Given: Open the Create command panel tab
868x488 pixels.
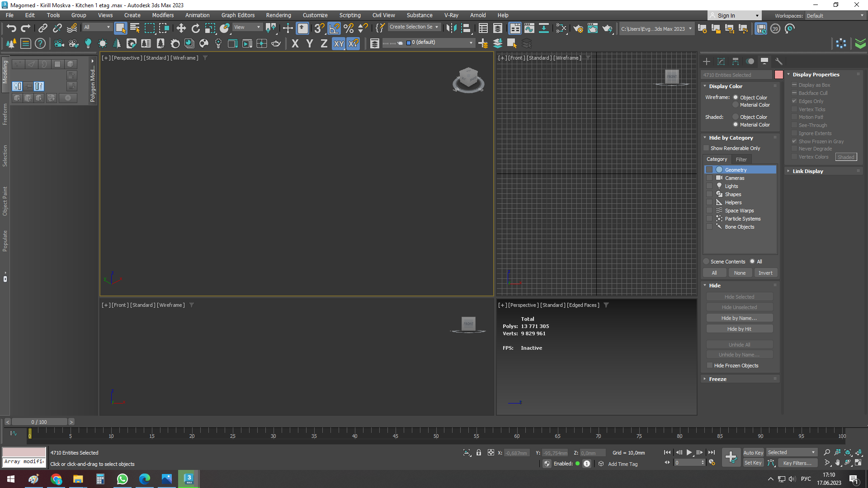Looking at the screenshot, I should pyautogui.click(x=707, y=61).
